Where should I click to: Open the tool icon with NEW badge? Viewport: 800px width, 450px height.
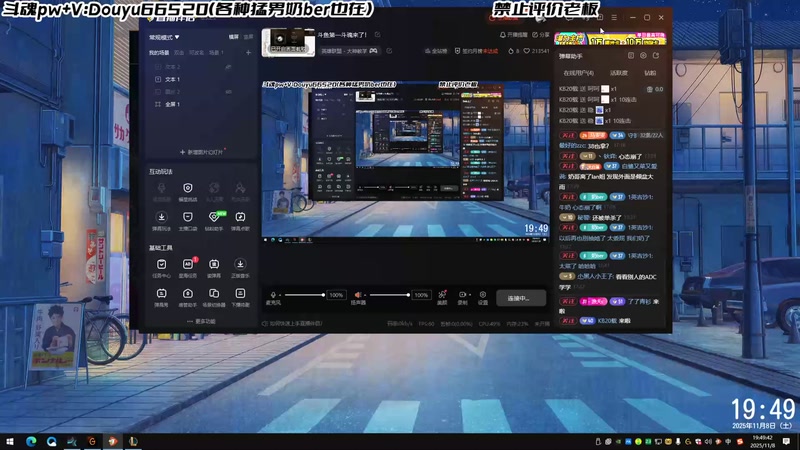pyautogui.click(x=214, y=217)
